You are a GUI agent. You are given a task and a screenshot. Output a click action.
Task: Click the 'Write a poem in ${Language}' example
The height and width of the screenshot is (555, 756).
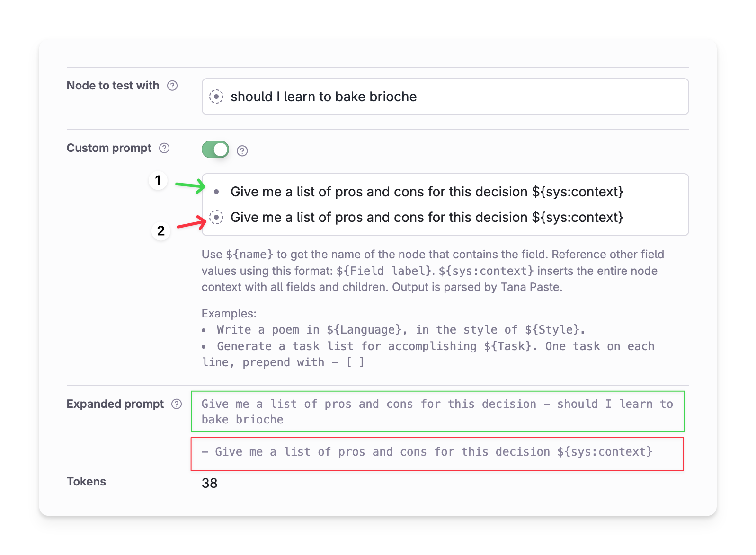click(401, 330)
